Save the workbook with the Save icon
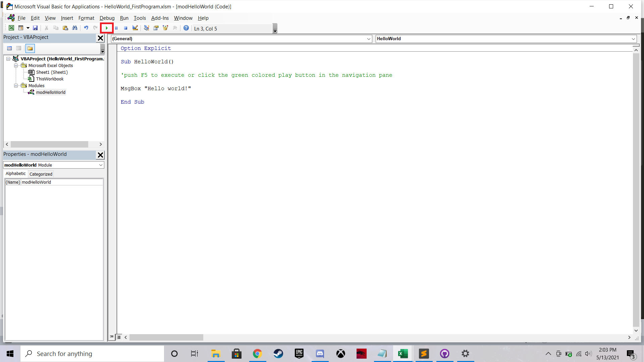This screenshot has height=362, width=644. 35,28
